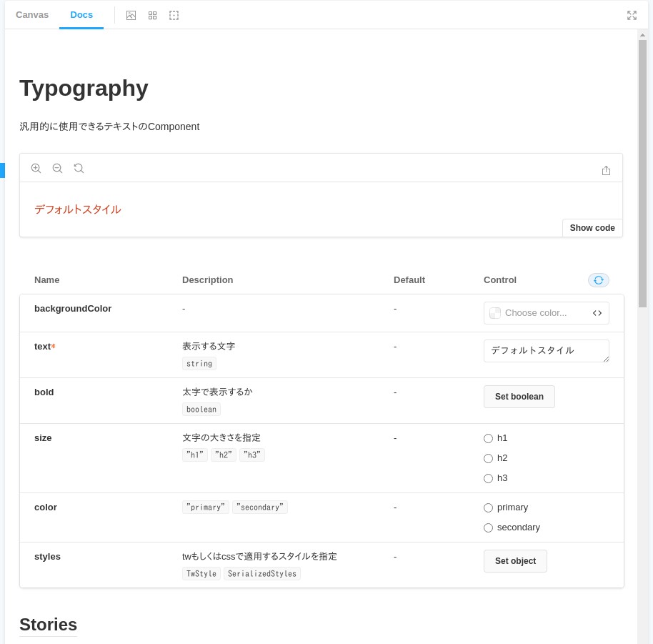Click the backgroundColor property name

click(x=73, y=309)
